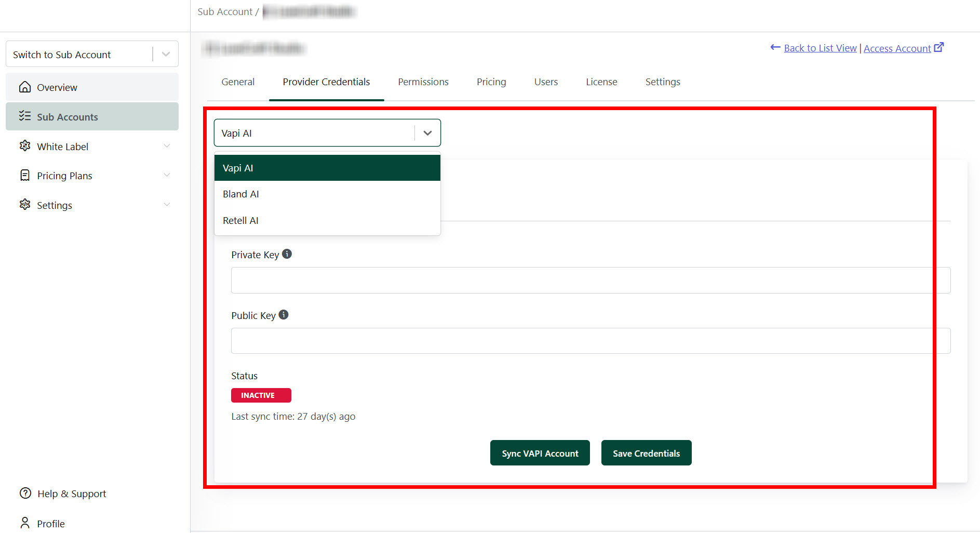Screen dimensions: 980x533
Task: Select Bland AI from provider list
Action: click(327, 194)
